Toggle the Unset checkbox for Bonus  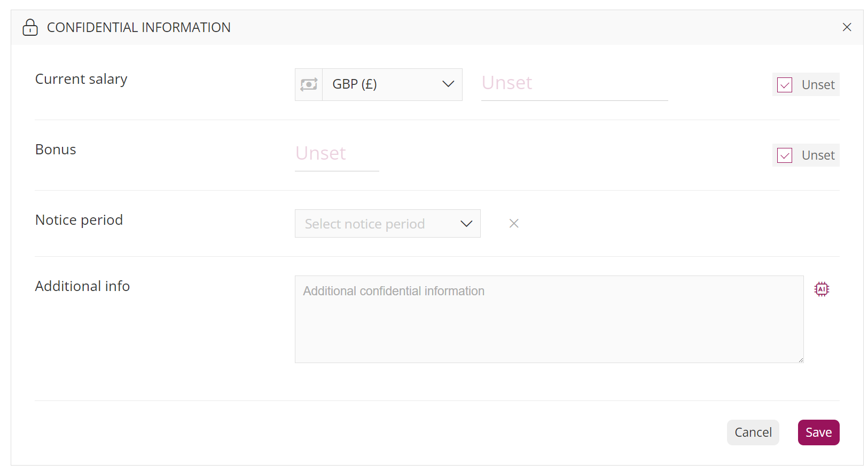[785, 155]
